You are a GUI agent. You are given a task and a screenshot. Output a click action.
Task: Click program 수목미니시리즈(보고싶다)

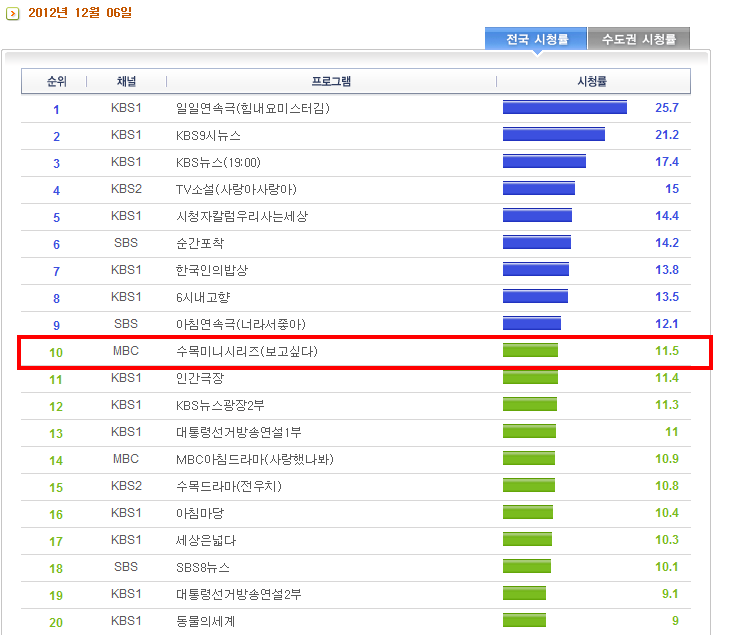[246, 351]
